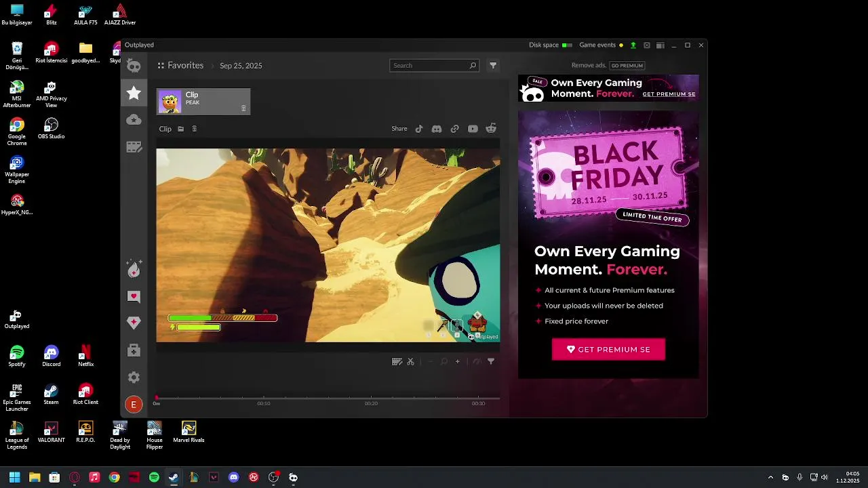Click the green upload arrow in the title bar
Image resolution: width=868 pixels, height=488 pixels.
pos(633,45)
